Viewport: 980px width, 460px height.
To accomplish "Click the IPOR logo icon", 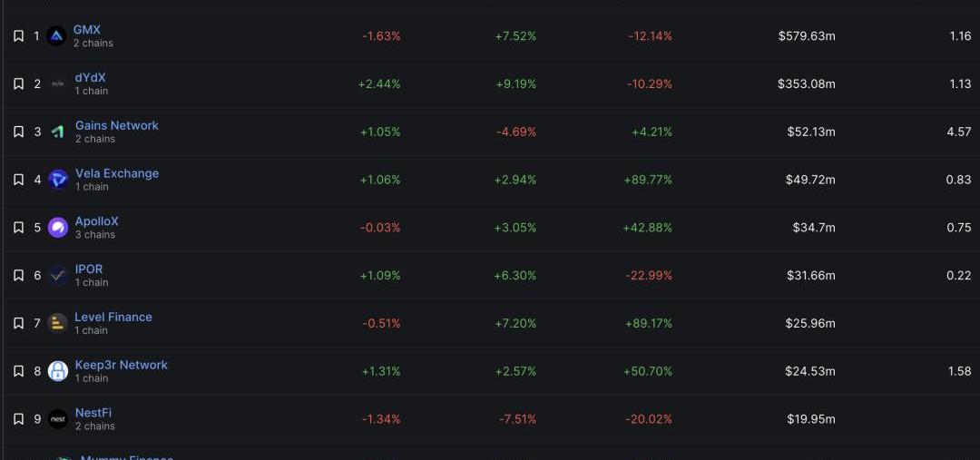I will pyautogui.click(x=58, y=276).
